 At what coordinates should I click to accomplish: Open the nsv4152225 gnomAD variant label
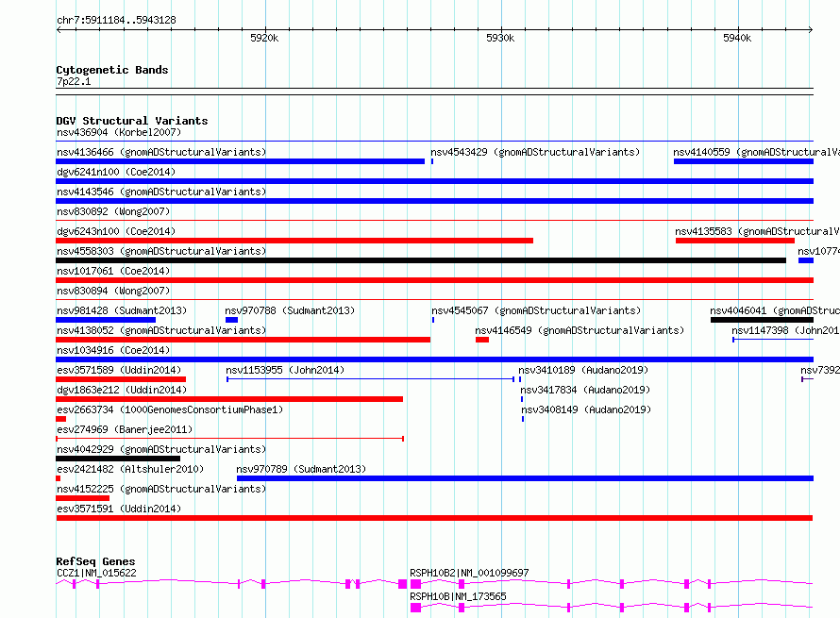click(x=161, y=489)
